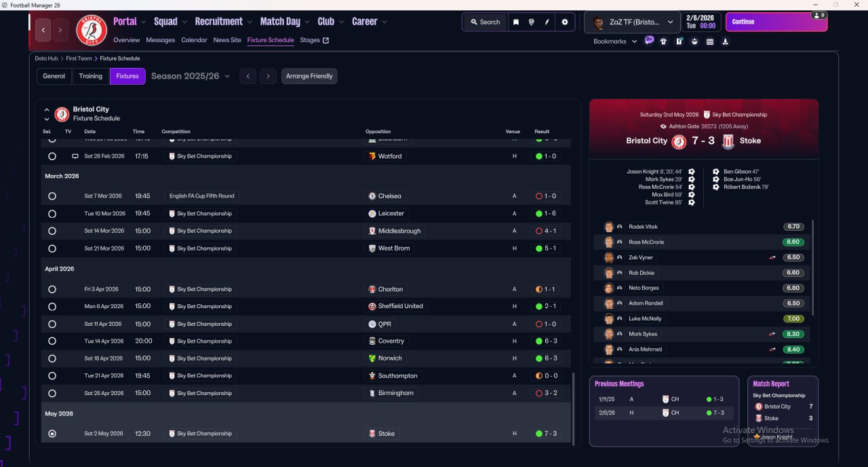Open the Bristol City club badge in header

[x=91, y=30]
